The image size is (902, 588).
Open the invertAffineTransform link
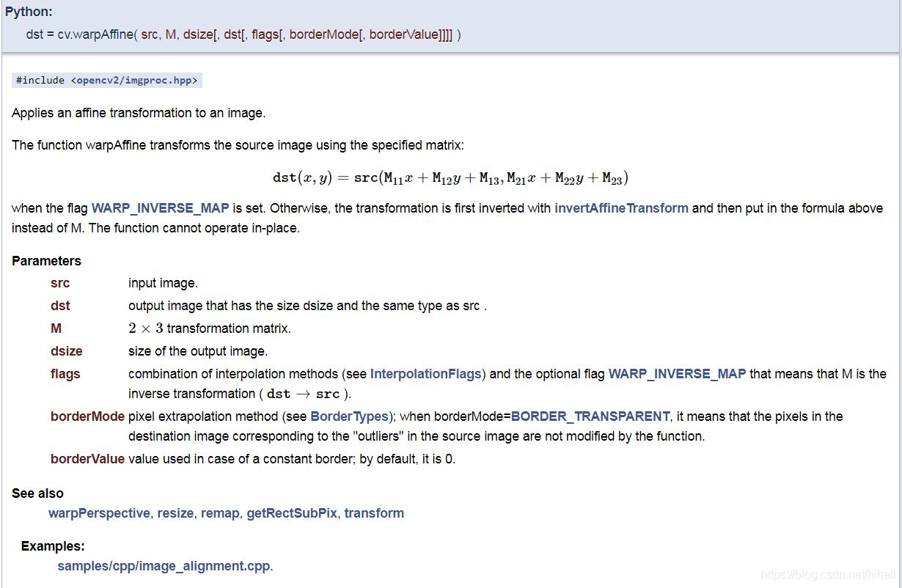coord(621,208)
